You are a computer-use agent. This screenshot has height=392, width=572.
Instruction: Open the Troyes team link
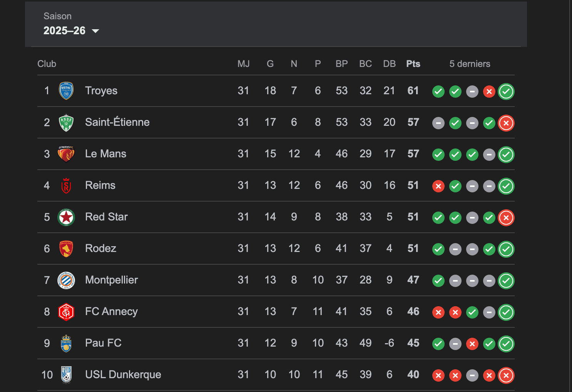click(x=101, y=91)
